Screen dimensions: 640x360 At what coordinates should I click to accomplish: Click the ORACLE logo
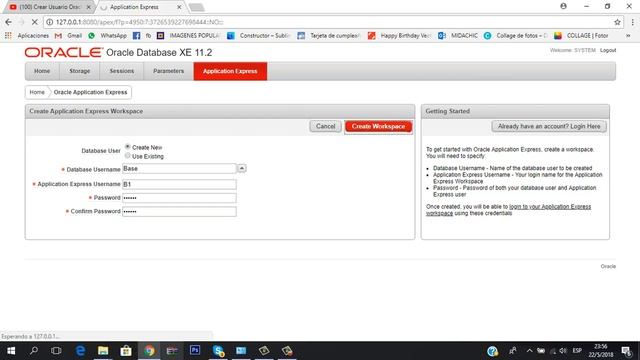[64, 52]
